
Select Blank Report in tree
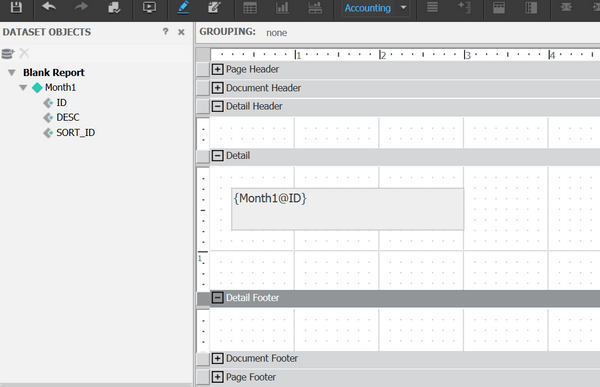54,72
